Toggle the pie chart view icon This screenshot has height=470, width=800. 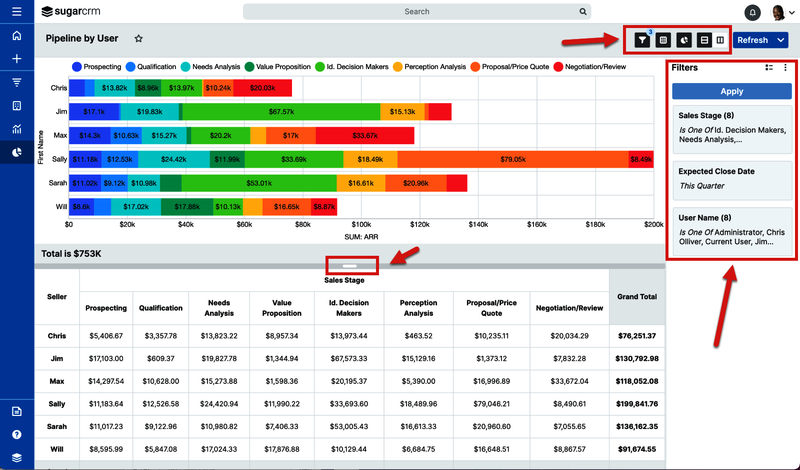pos(684,40)
